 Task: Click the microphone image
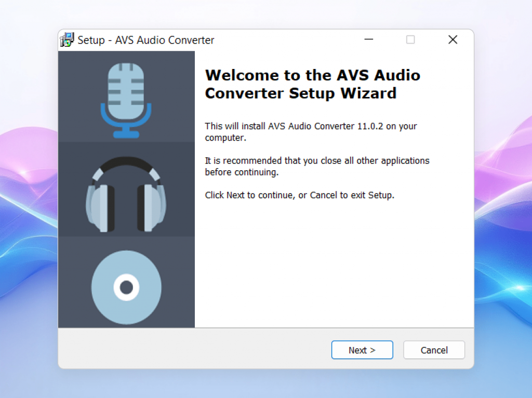(x=126, y=100)
